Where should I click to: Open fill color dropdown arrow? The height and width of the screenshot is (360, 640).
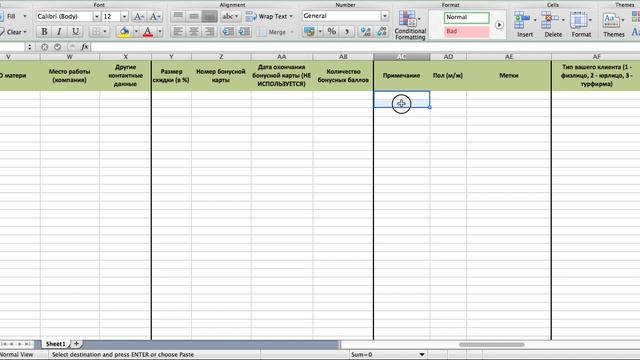click(x=136, y=31)
